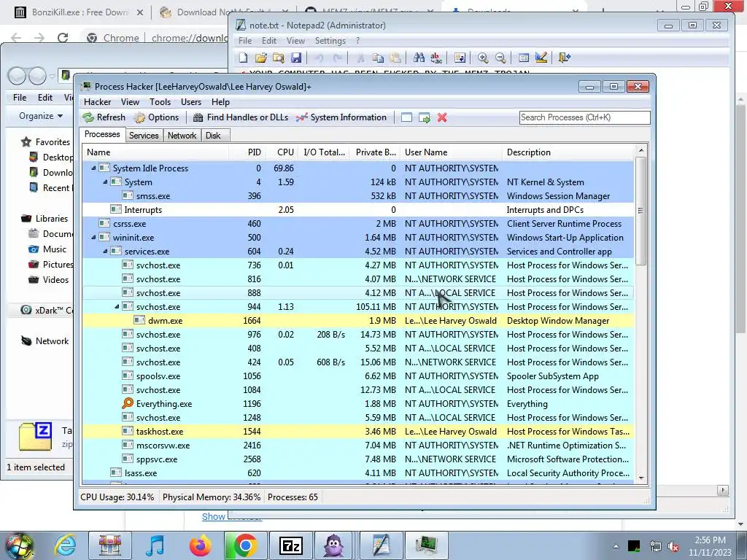Select the taskhost.exe process row
The height and width of the screenshot is (560, 747).
point(357,432)
